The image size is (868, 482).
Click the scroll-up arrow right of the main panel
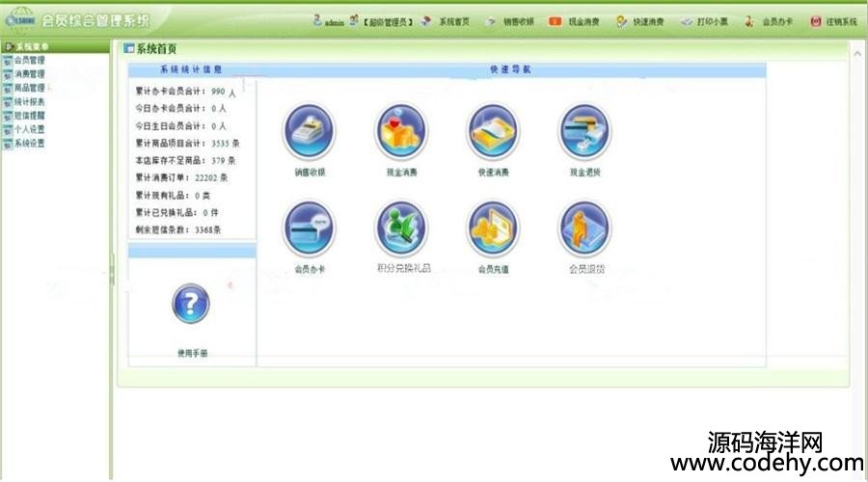[857, 54]
